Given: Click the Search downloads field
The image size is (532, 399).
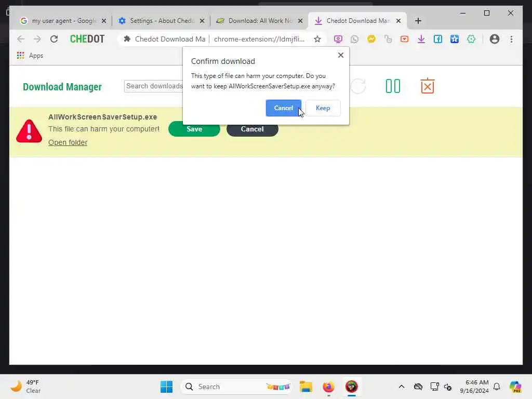Looking at the screenshot, I should (x=153, y=86).
